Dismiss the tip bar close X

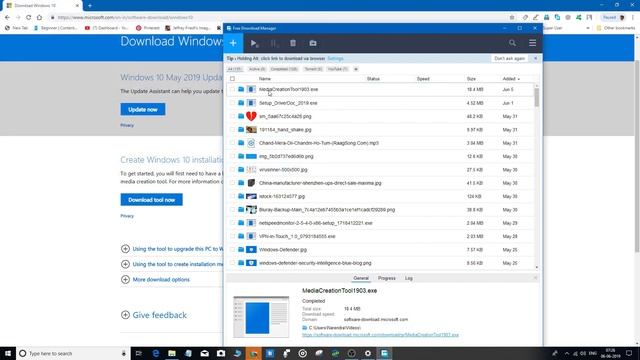point(536,58)
